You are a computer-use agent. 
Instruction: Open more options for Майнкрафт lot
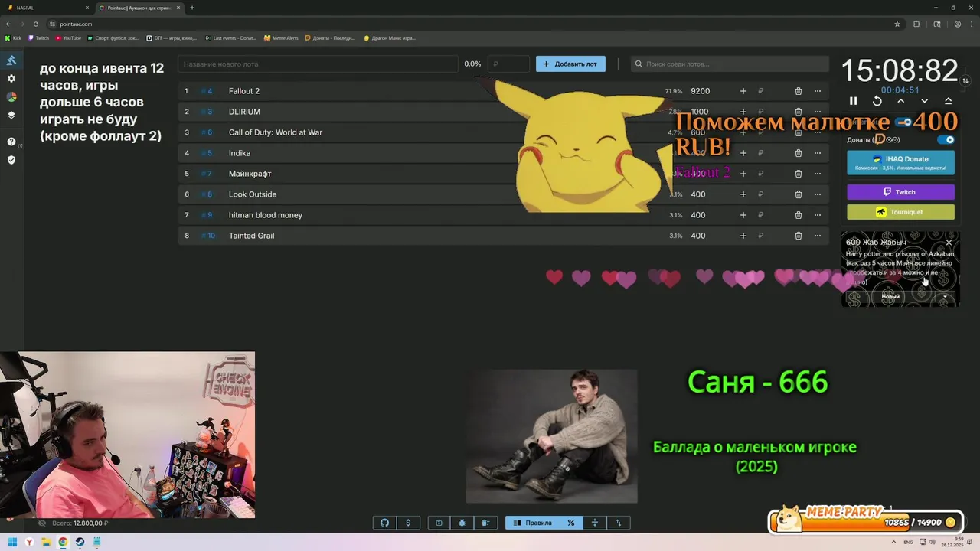(x=818, y=174)
